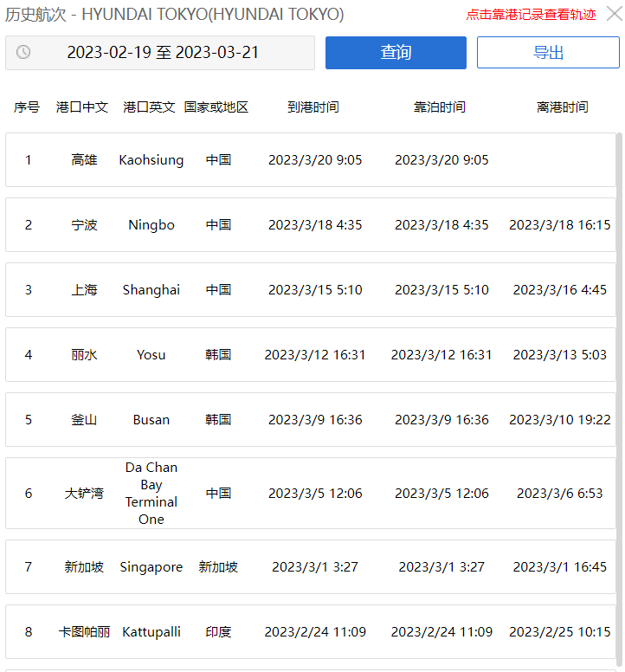Click the Shanghai English port name
Screen dimensions: 625x672
coord(151,290)
